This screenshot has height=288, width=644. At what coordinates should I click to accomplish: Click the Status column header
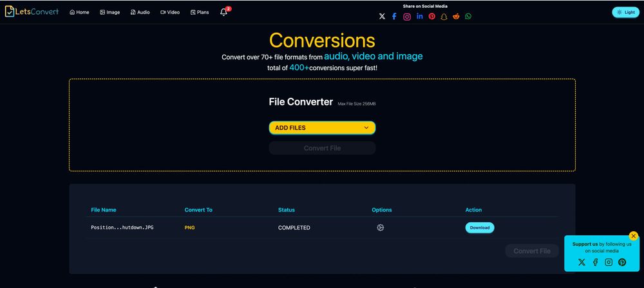(287, 210)
